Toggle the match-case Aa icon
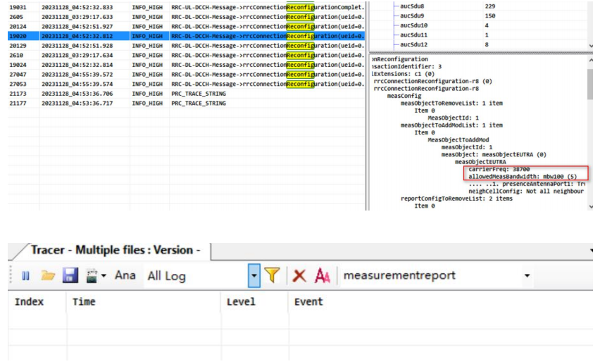The height and width of the screenshot is (364, 612). click(322, 276)
